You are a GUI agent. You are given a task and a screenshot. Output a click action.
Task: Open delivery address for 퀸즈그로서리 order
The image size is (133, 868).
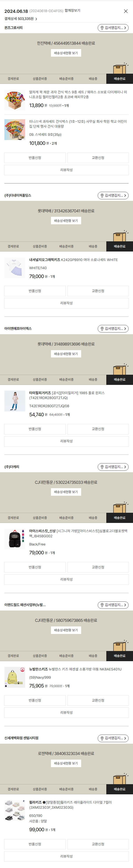(113, 28)
